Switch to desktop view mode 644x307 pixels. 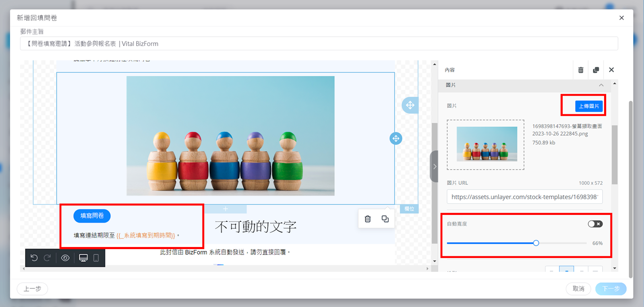point(83,258)
